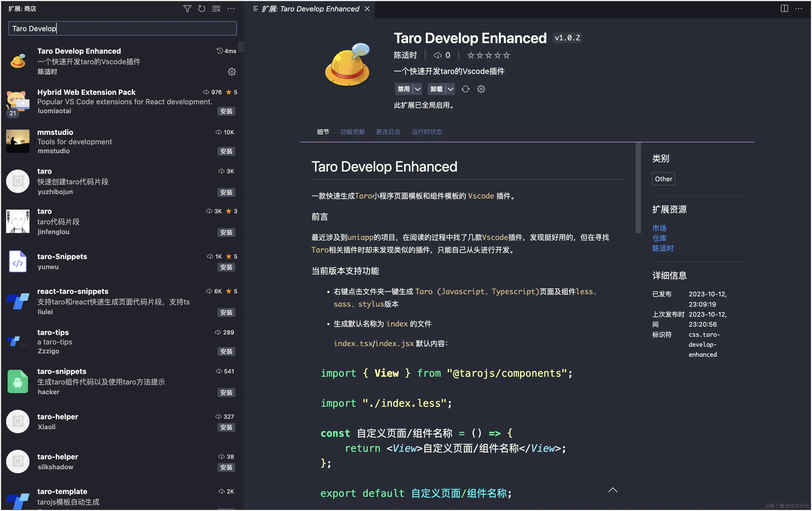The image size is (812, 511).
Task: Open editor more actions ellipsis
Action: pyautogui.click(x=799, y=8)
